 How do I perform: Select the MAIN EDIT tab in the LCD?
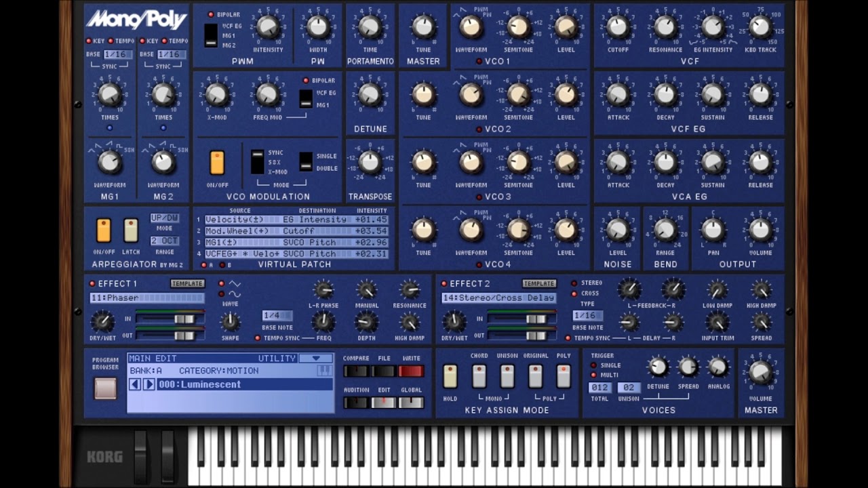[153, 358]
